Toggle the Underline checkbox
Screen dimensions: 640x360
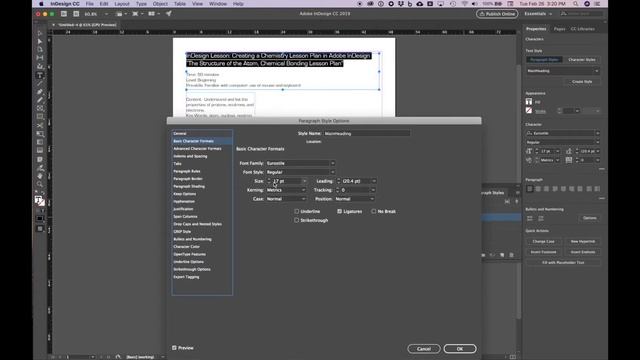point(297,211)
